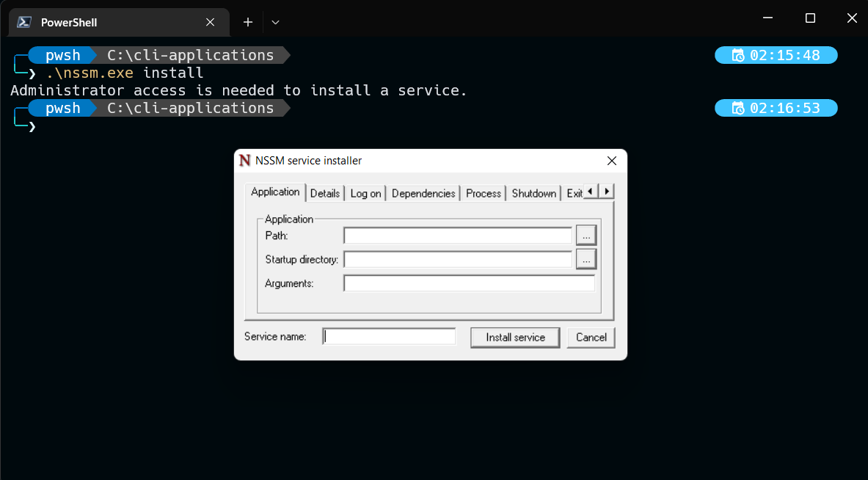Switch to the Details tab
This screenshot has width=868, height=480.
click(324, 193)
